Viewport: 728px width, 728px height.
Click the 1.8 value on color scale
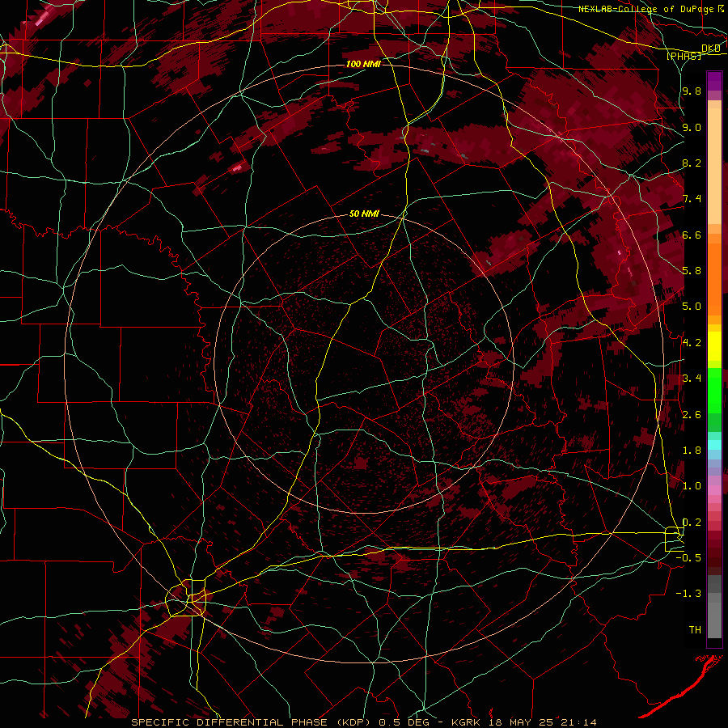pyautogui.click(x=692, y=451)
